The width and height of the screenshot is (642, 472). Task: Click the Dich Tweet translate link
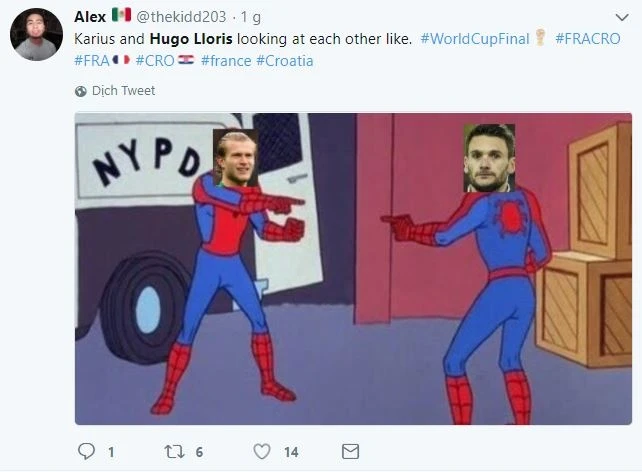(x=123, y=91)
